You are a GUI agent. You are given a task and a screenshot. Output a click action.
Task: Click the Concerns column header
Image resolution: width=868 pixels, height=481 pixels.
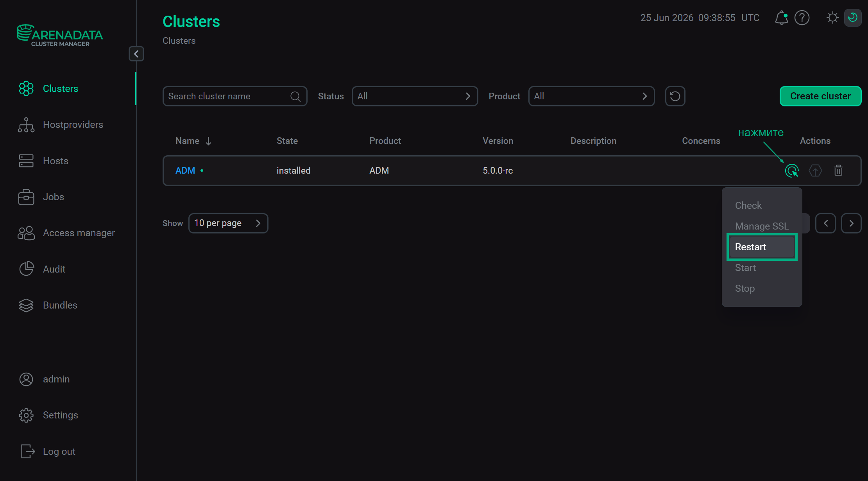[701, 141]
